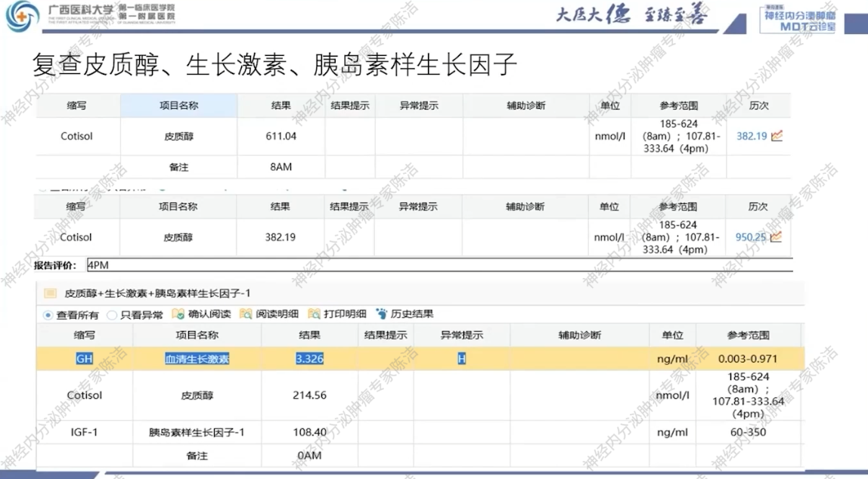This screenshot has height=479, width=868.
Task: Click 参考范围 header in bottom table
Action: (747, 335)
